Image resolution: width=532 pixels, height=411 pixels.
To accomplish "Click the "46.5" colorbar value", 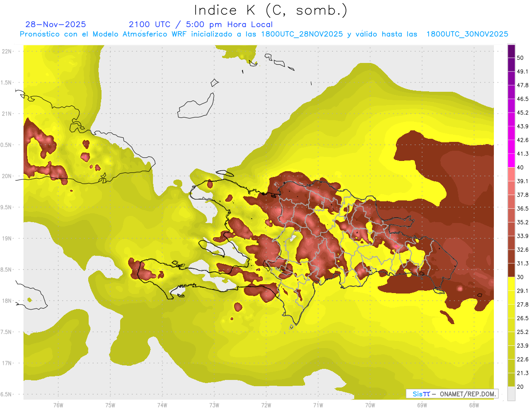I will coord(523,99).
